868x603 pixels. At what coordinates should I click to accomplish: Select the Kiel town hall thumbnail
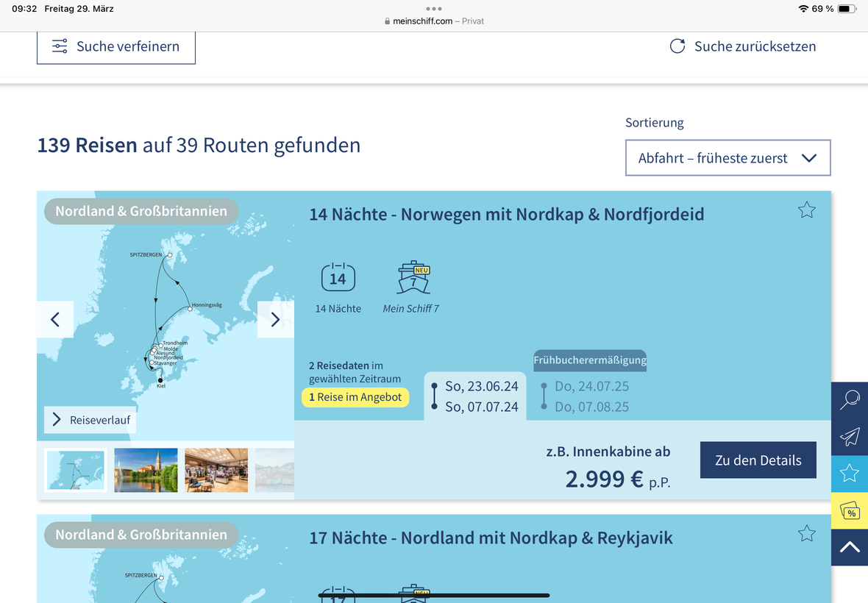(x=146, y=470)
